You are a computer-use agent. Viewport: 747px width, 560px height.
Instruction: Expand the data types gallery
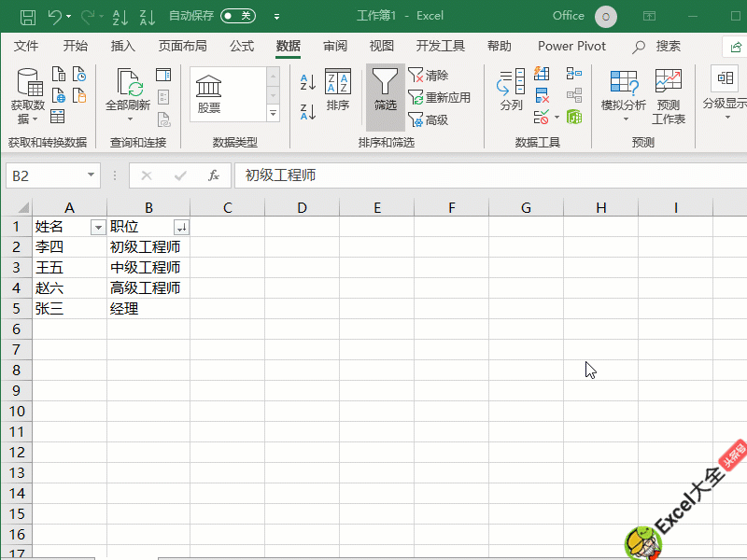[273, 113]
